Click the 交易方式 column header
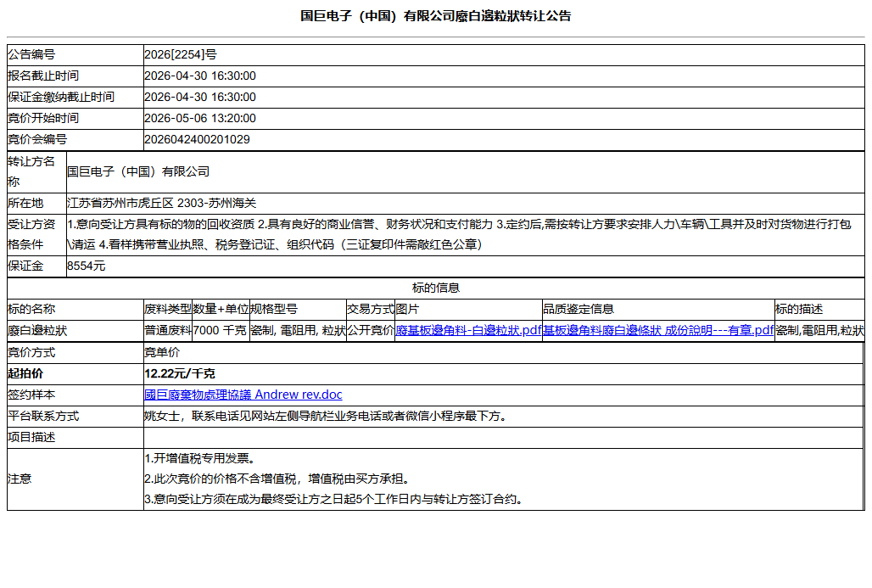The height and width of the screenshot is (588, 872). (x=371, y=309)
